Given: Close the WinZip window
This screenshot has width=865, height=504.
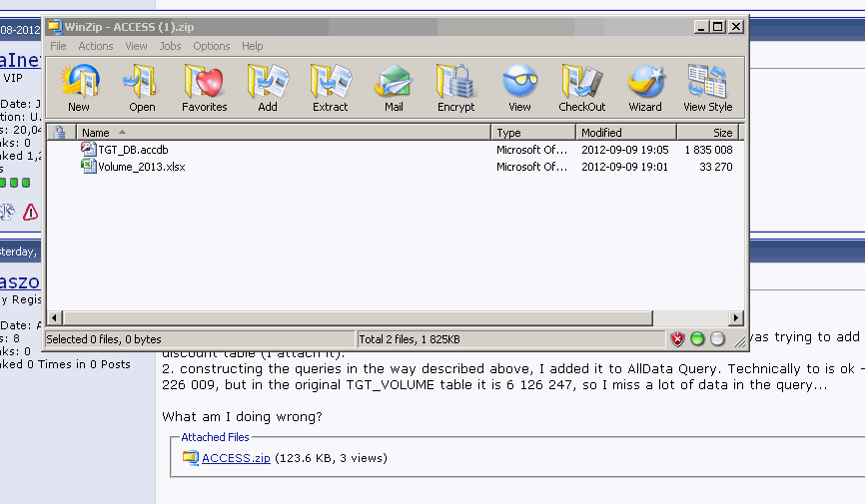Looking at the screenshot, I should click(x=736, y=27).
